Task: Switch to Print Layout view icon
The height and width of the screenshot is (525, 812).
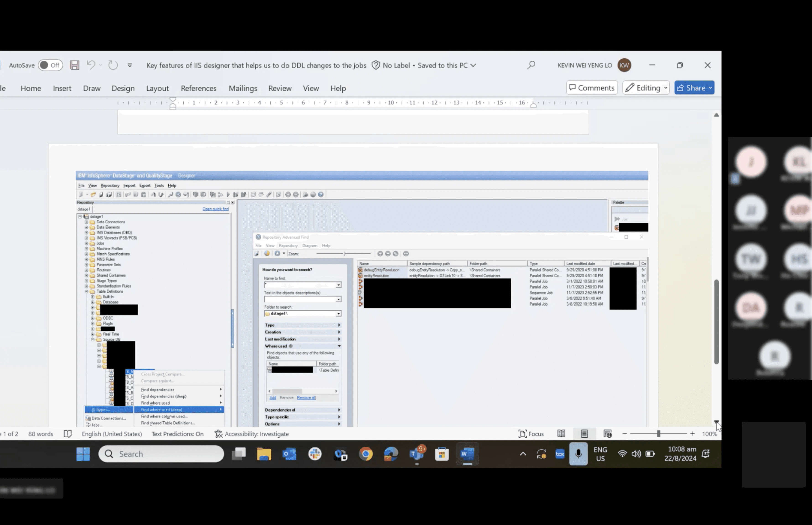Action: tap(584, 434)
